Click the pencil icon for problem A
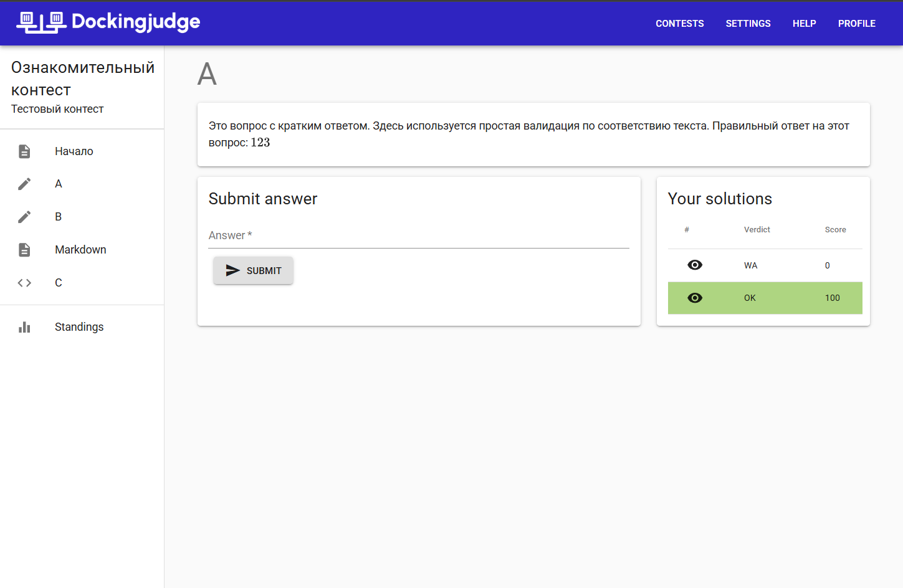Screen dimensions: 903x588 [24, 184]
